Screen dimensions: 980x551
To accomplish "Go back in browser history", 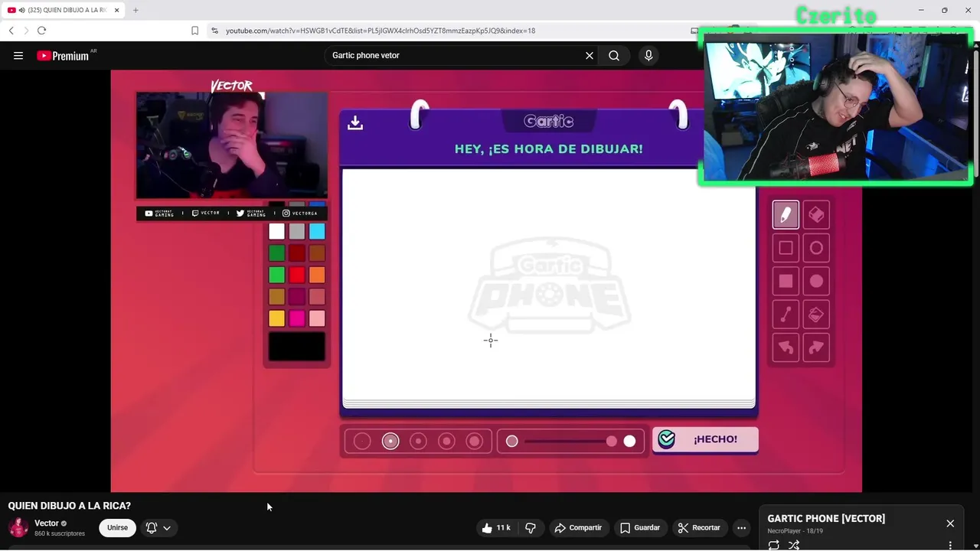I will (11, 31).
